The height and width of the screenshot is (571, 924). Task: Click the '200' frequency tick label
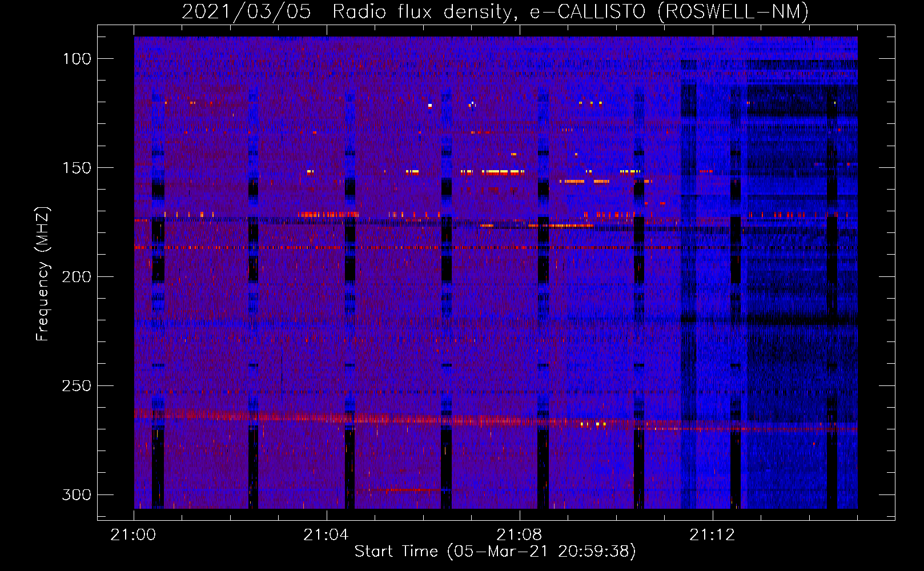[77, 277]
